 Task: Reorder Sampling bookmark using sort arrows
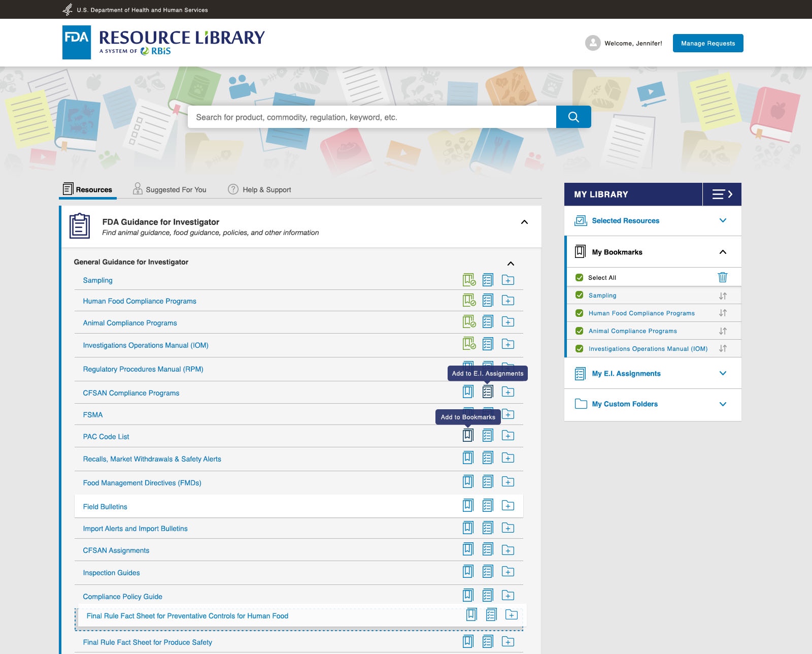(x=723, y=296)
